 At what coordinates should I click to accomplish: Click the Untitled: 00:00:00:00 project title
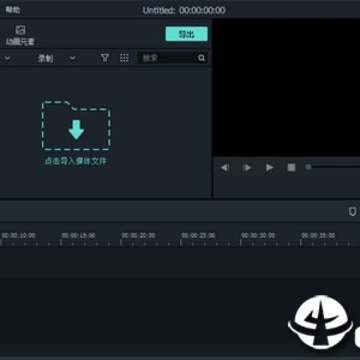point(184,10)
